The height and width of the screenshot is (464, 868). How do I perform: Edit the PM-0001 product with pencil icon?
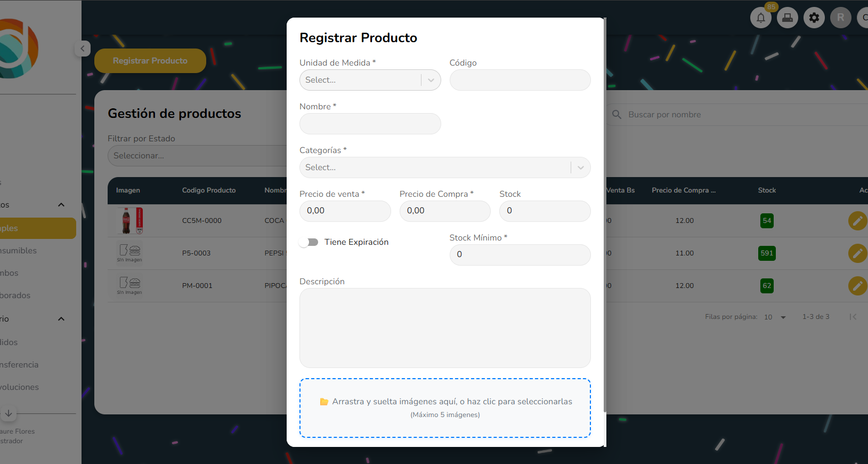[857, 286]
